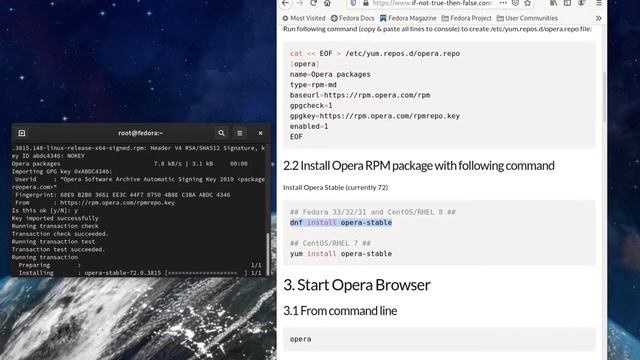Image resolution: width=640 pixels, height=360 pixels.
Task: Click '3. Start Opera Browser' heading
Action: point(357,285)
